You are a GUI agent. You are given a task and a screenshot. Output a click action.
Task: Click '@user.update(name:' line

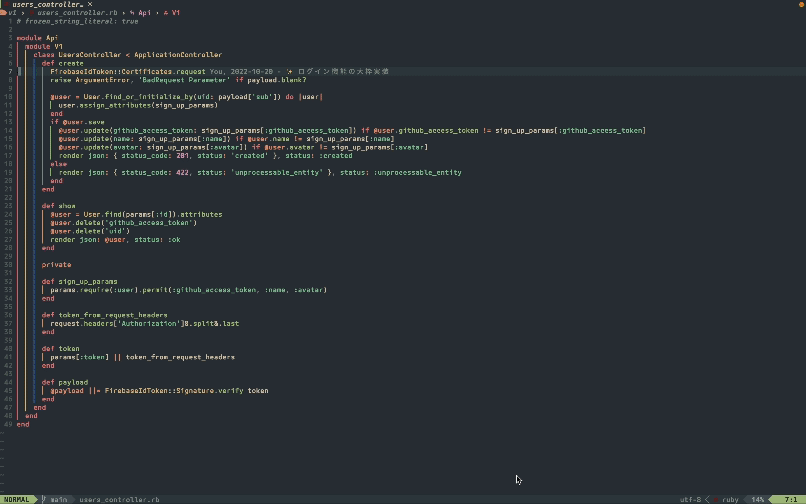pyautogui.click(x=226, y=139)
